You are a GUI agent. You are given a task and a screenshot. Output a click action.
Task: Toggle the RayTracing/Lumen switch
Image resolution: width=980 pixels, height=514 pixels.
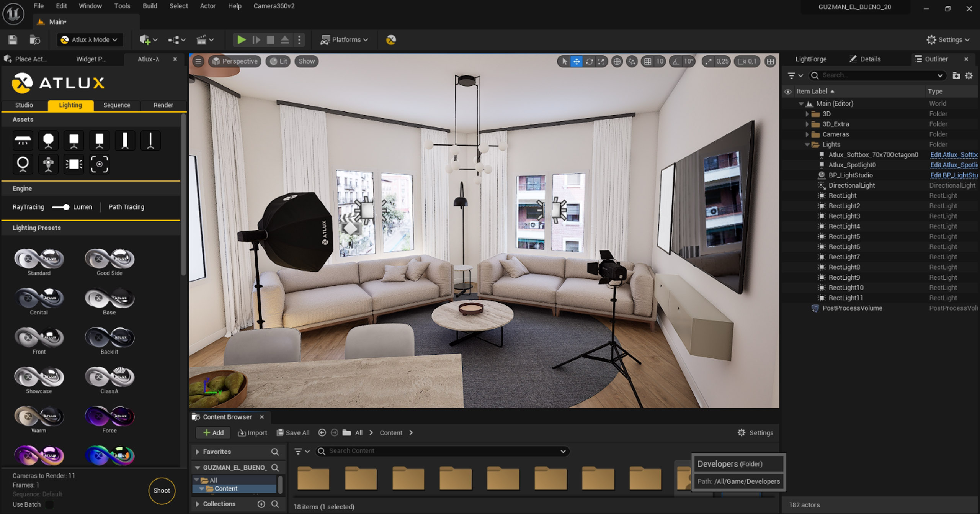point(61,207)
